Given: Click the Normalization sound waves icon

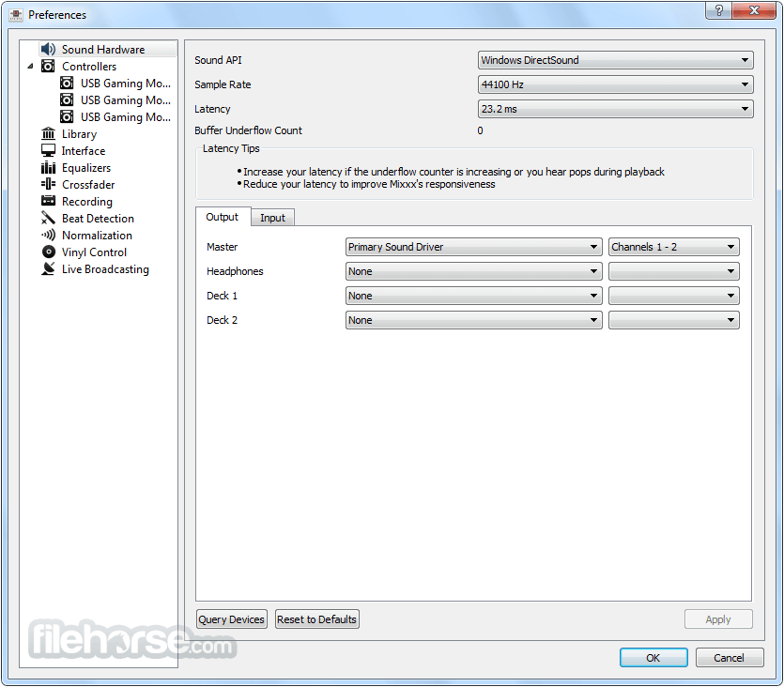Looking at the screenshot, I should click(48, 235).
